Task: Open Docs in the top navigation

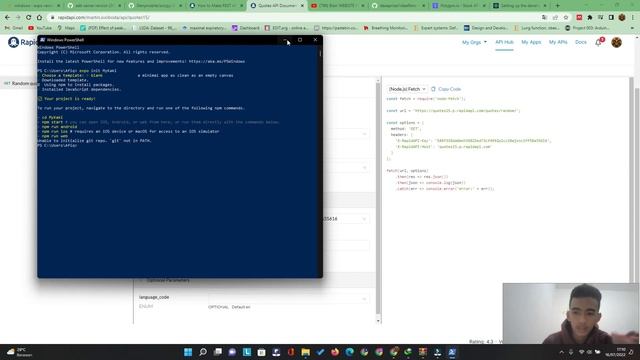Action: point(580,42)
